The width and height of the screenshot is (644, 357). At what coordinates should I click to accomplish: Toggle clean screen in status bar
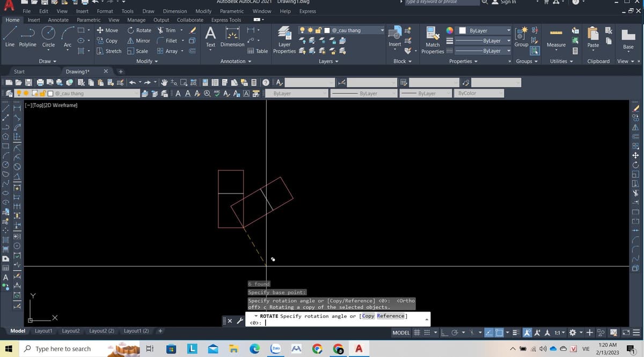tap(626, 332)
